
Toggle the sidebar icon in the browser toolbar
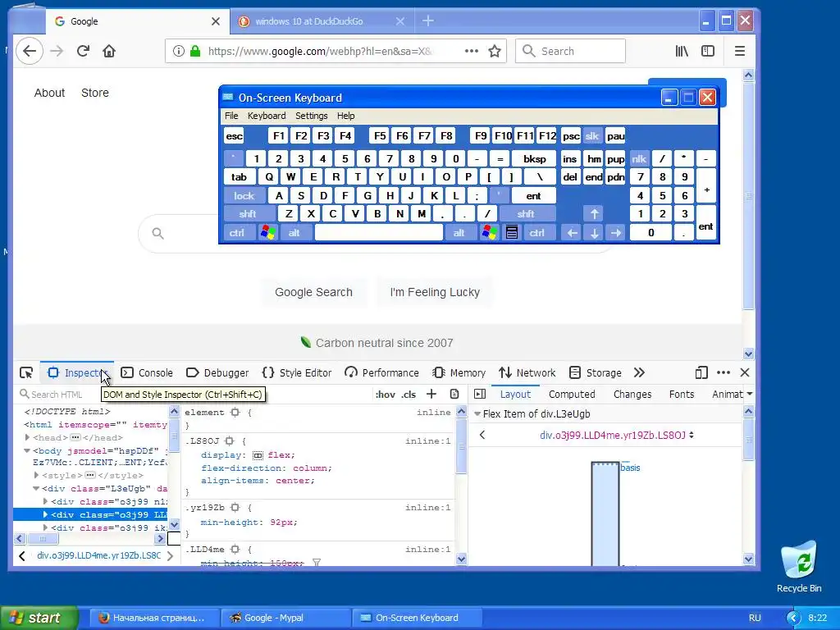tap(708, 52)
